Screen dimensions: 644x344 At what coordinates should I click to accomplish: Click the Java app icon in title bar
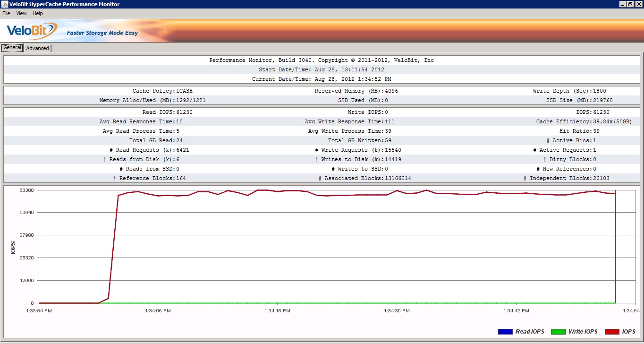point(4,4)
